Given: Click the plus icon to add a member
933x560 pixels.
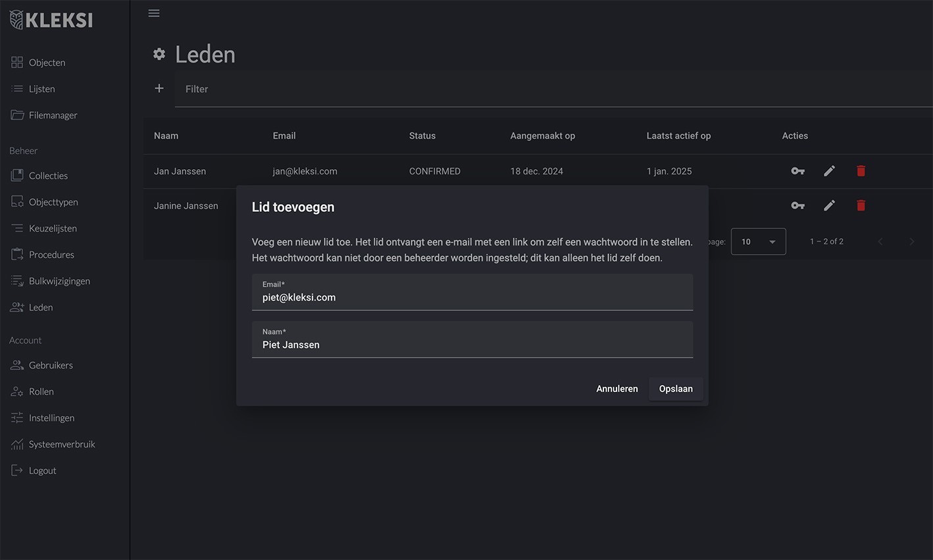Looking at the screenshot, I should [159, 88].
